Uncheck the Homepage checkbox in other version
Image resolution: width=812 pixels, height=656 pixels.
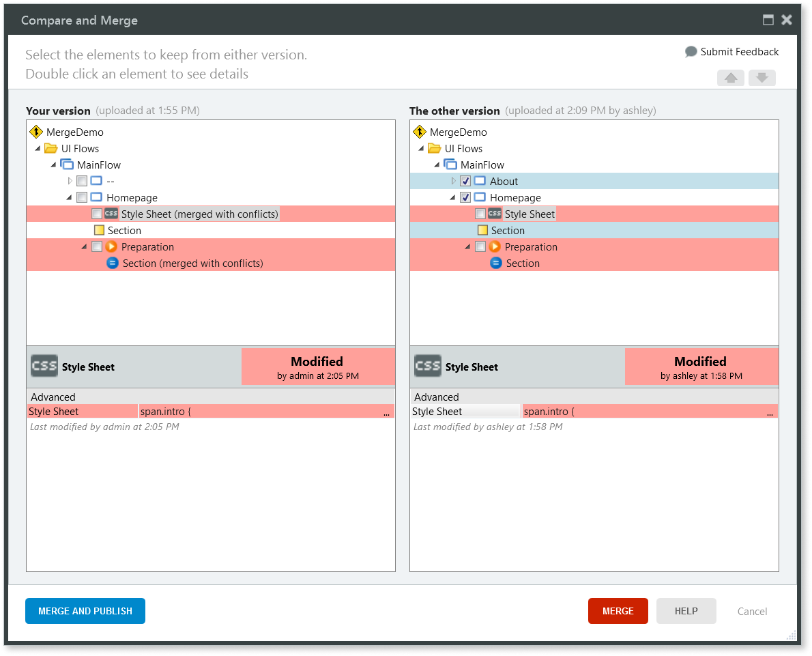click(465, 197)
